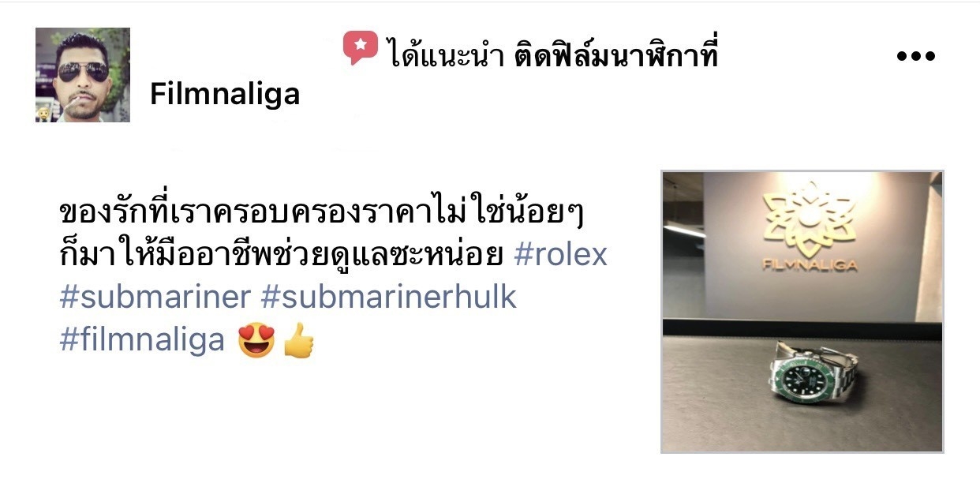This screenshot has height=483, width=980.
Task: Click the sunglasses in the profile avatar
Action: tap(84, 70)
